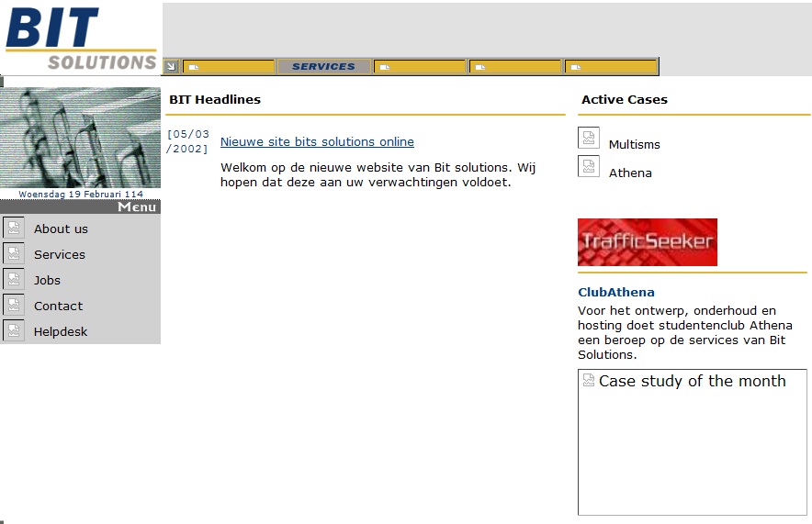Open the Helpdesk menu item
This screenshot has height=524, width=812.
click(x=60, y=331)
